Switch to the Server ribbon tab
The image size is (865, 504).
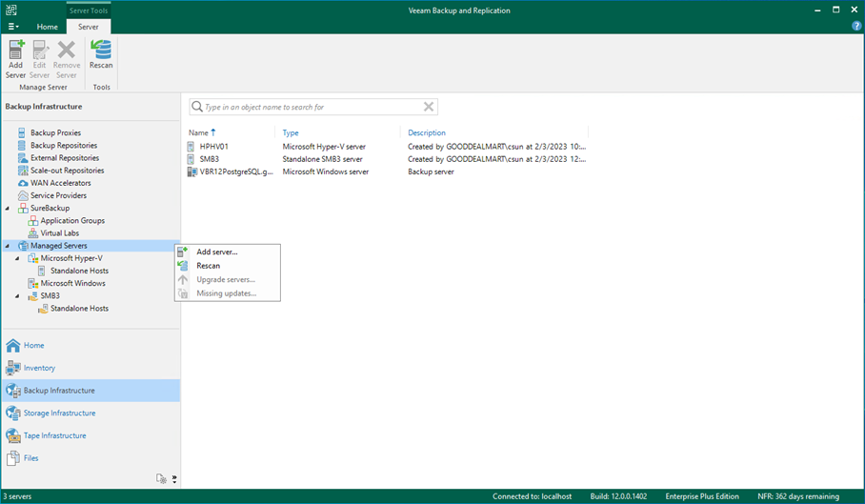coord(89,27)
